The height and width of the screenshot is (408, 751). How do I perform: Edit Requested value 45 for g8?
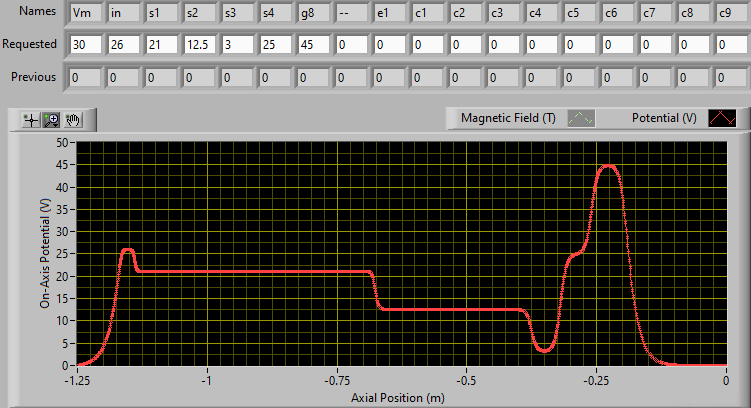tap(314, 45)
